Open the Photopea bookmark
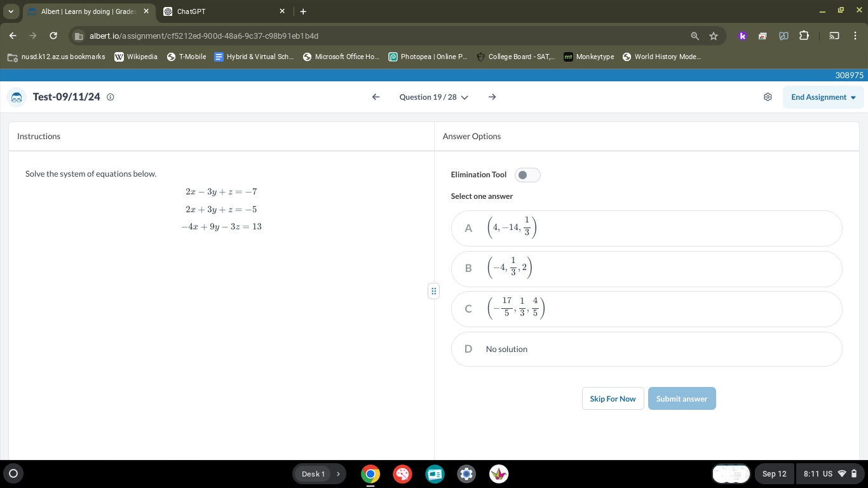The image size is (868, 488). coord(428,57)
